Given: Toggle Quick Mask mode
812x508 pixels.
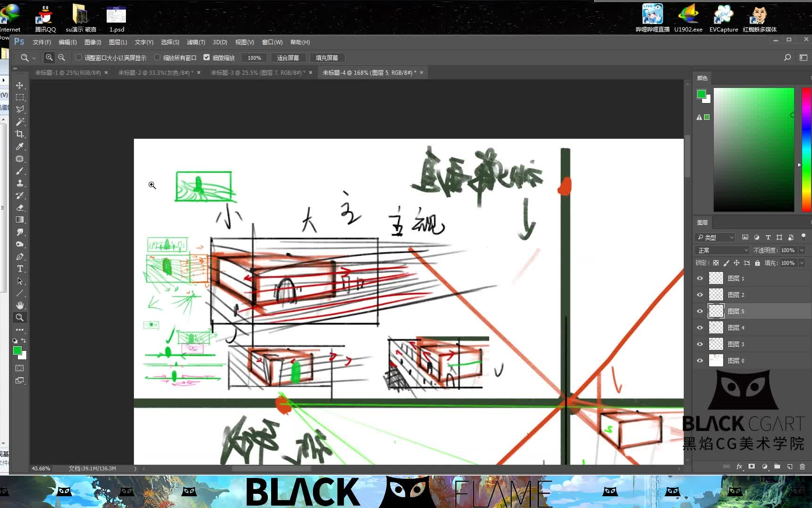Looking at the screenshot, I should [20, 368].
